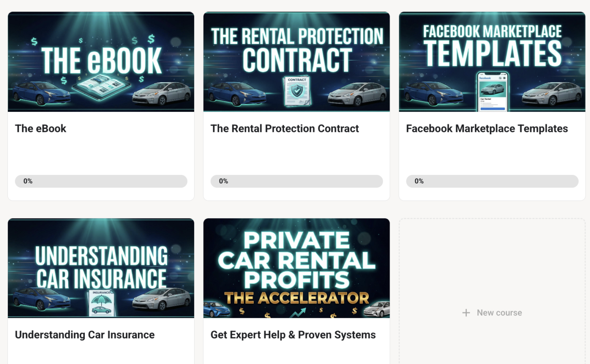
Task: Click Facebook Marketplace Templates 0% progress bar
Action: pos(492,181)
